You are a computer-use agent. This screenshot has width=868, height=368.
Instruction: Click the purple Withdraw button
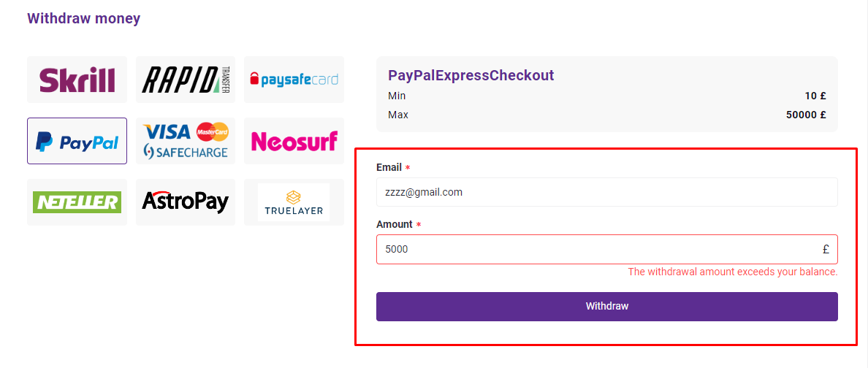606,307
